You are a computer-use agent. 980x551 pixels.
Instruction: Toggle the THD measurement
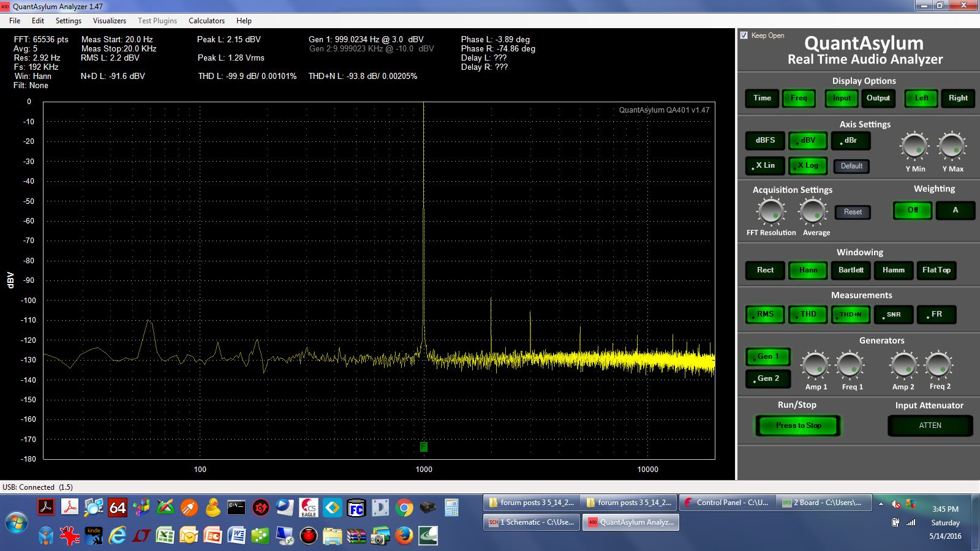808,314
